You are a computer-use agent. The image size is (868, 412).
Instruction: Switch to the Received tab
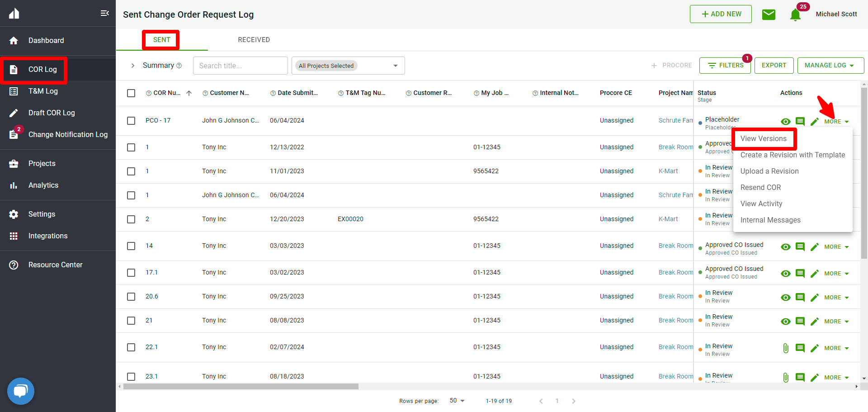coord(254,40)
